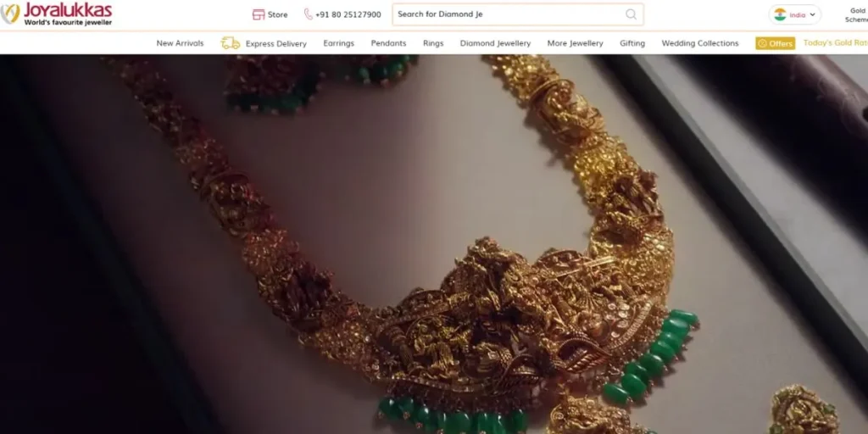Open the Store link
Screen dimensions: 868x434
tap(277, 15)
